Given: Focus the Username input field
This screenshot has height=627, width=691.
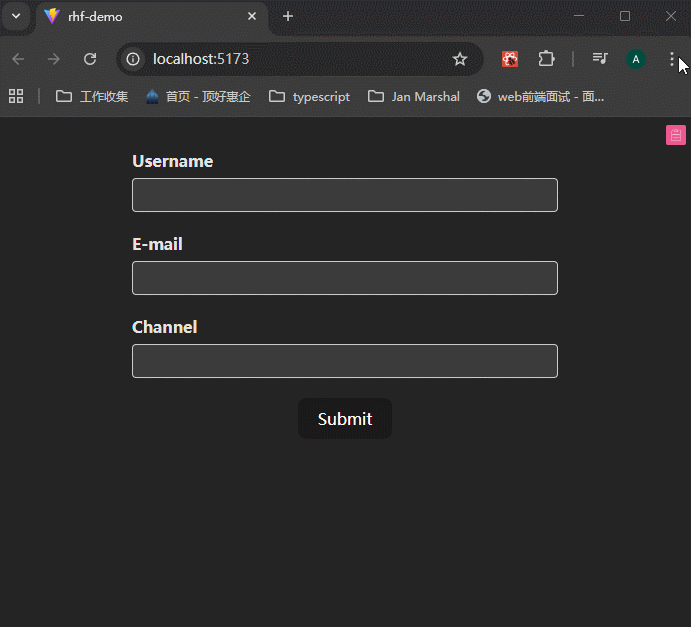Looking at the screenshot, I should tap(344, 195).
